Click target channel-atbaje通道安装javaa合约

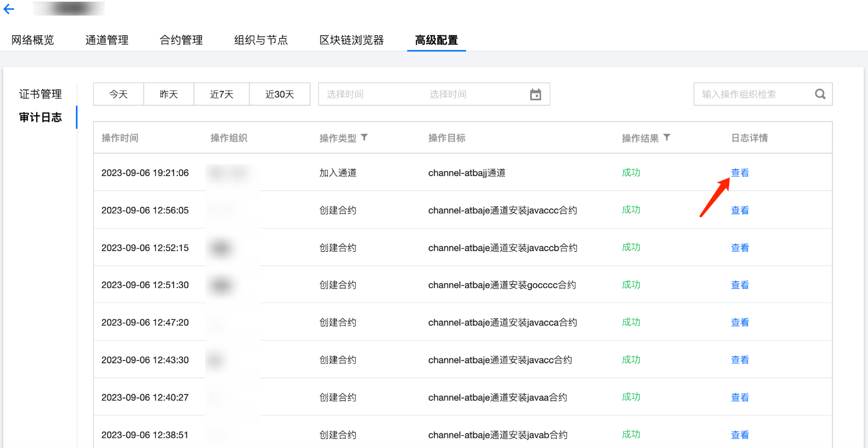pyautogui.click(x=497, y=397)
